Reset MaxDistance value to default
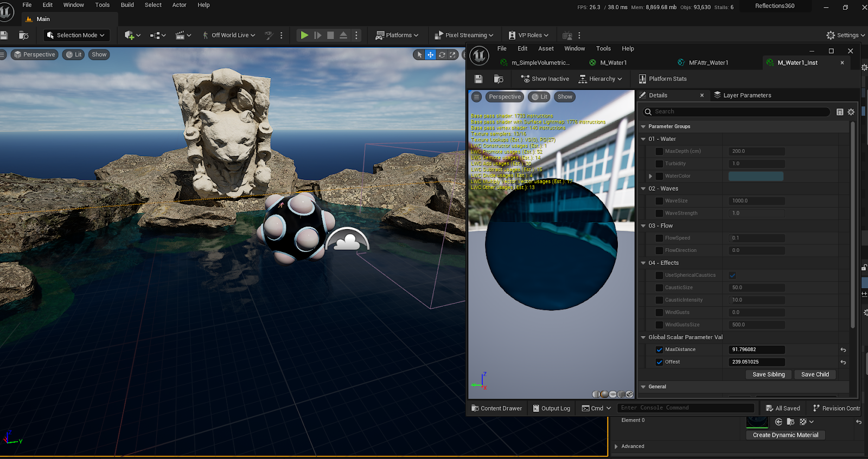 point(843,350)
